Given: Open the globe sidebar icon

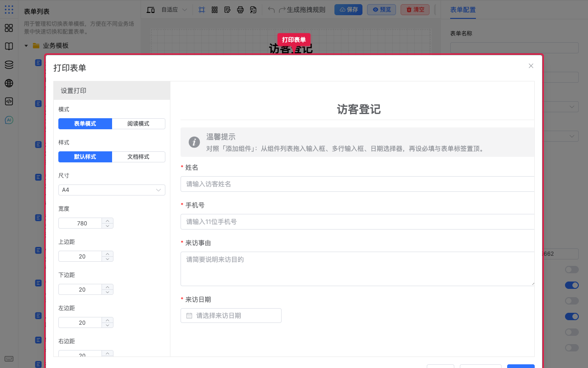Looking at the screenshot, I should [x=9, y=83].
